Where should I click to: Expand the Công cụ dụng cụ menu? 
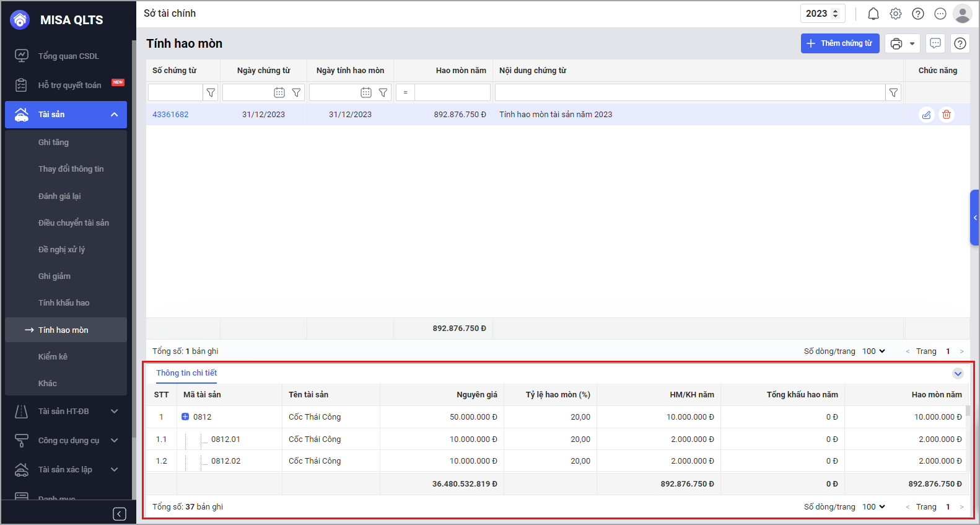[x=114, y=441]
